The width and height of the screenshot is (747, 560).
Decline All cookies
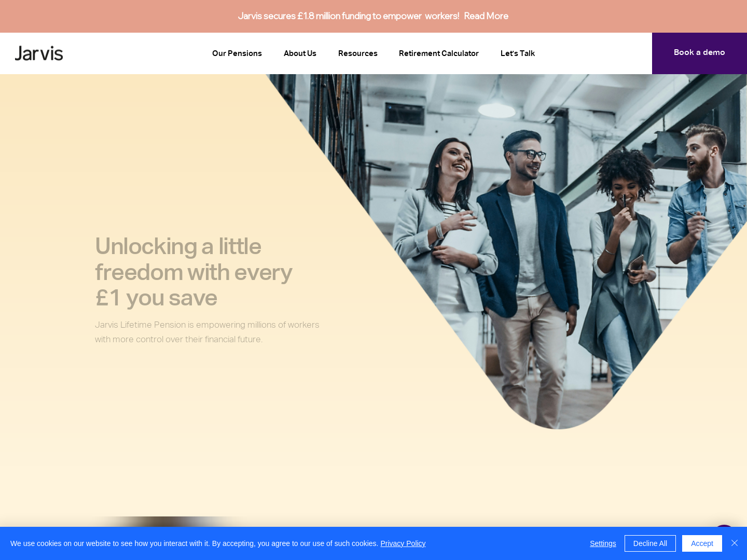(x=650, y=543)
